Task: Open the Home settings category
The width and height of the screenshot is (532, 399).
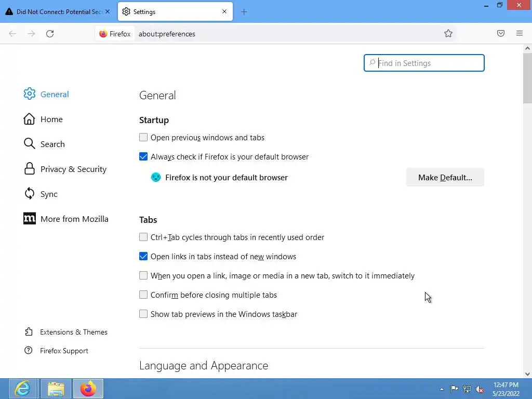Action: tap(51, 119)
